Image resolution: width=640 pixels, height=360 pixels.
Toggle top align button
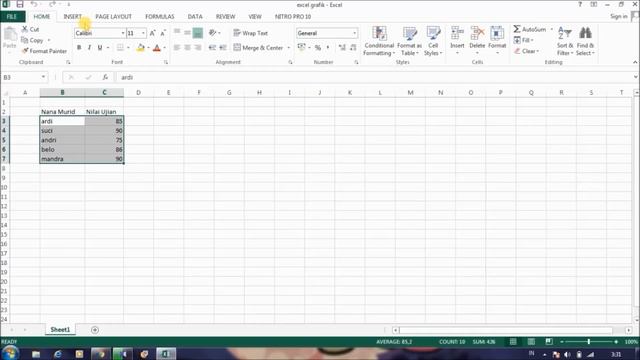coord(177,33)
